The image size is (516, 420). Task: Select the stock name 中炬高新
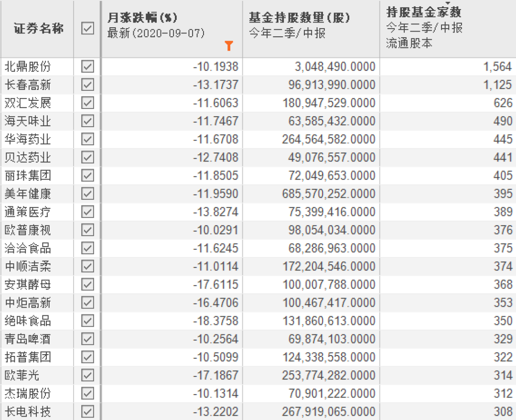[x=28, y=302]
